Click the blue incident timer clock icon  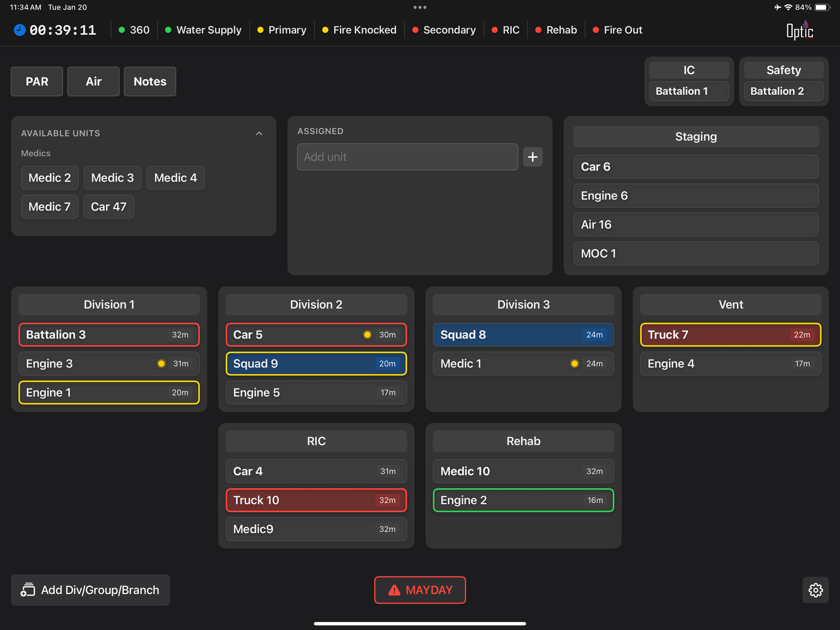(19, 30)
